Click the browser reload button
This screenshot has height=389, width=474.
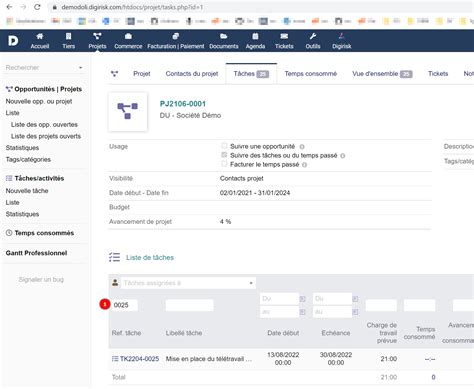[x=37, y=7]
